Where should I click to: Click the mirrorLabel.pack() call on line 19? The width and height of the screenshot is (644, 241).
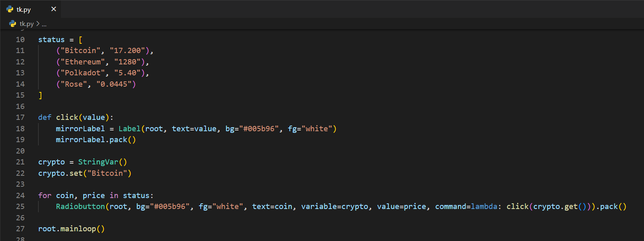click(x=96, y=140)
